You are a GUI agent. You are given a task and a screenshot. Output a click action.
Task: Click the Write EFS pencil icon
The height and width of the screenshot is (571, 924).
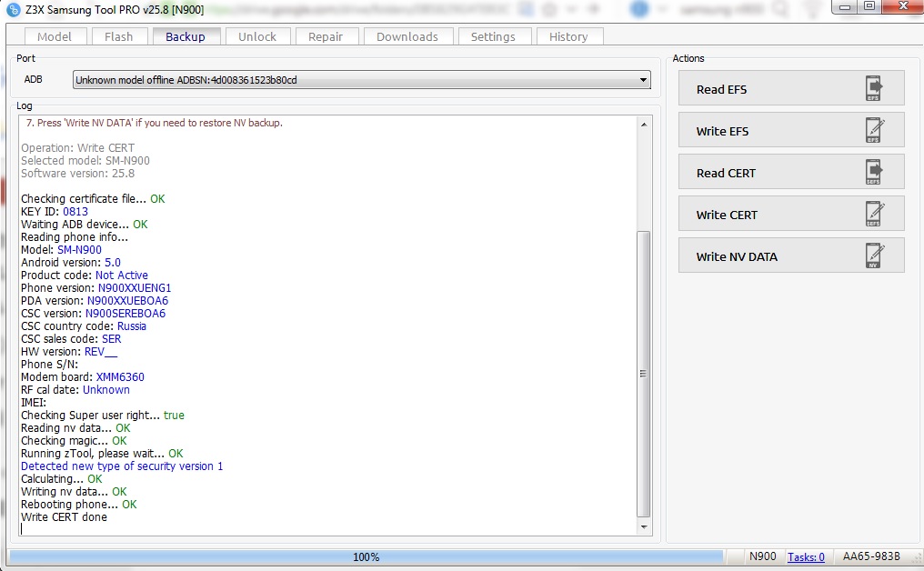pos(875,130)
